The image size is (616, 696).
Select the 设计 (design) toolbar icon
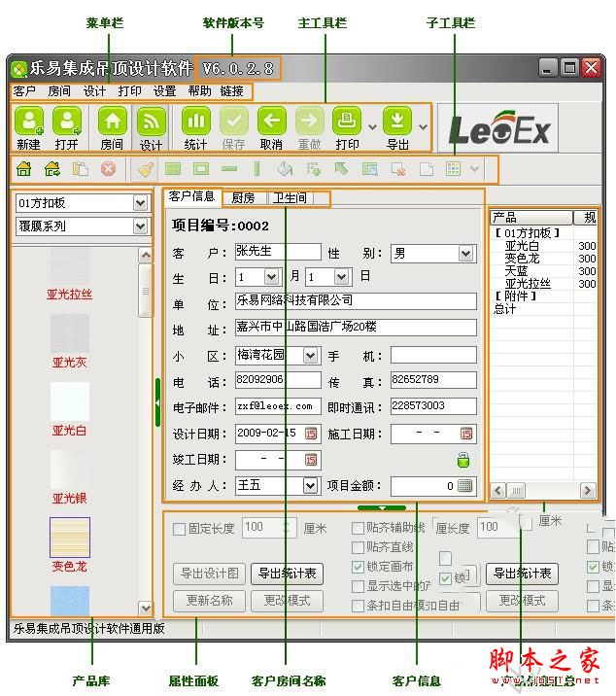[x=152, y=122]
